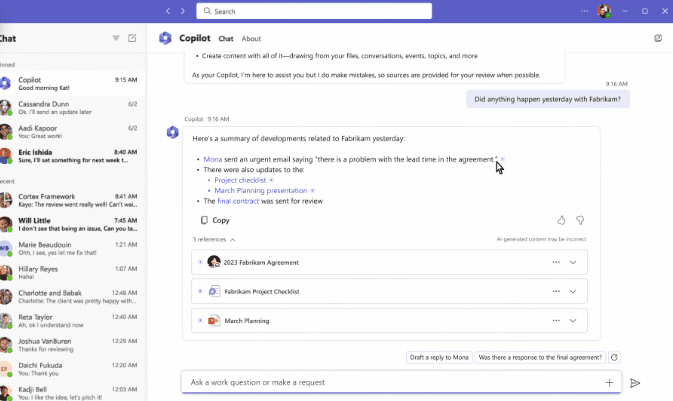Open Charlotte and Babak chat
Screen dimensions: 673x401
(72, 296)
